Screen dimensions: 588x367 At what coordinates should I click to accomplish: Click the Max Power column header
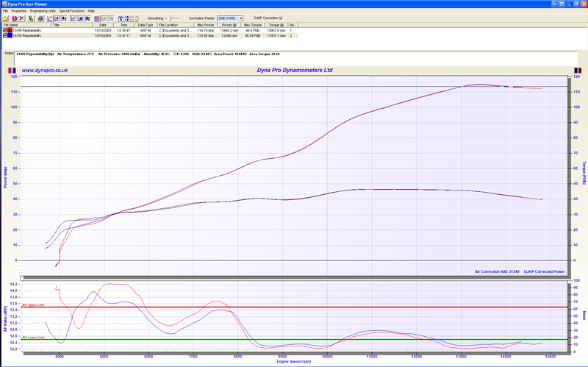[204, 25]
